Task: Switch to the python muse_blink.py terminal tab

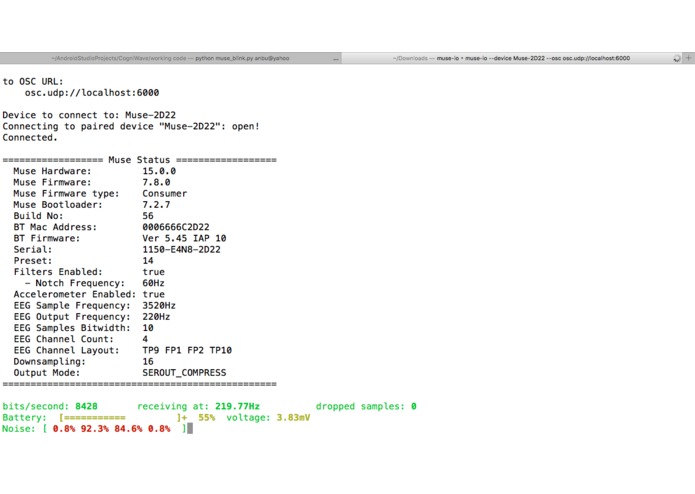Action: coord(171,58)
